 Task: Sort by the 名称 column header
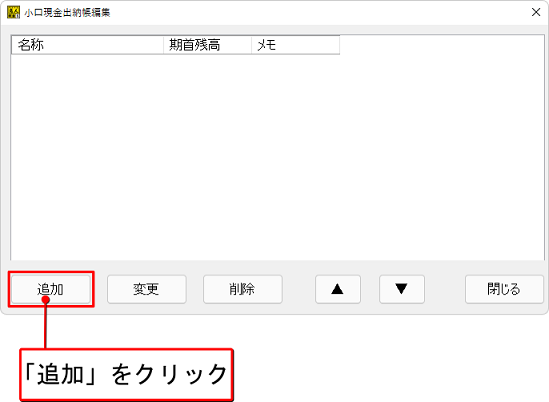(x=88, y=45)
